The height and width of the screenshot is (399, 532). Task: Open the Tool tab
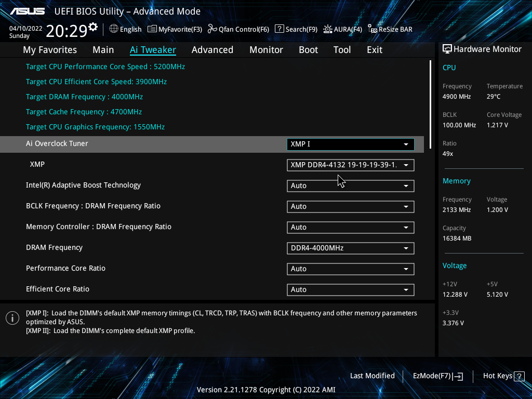[342, 50]
